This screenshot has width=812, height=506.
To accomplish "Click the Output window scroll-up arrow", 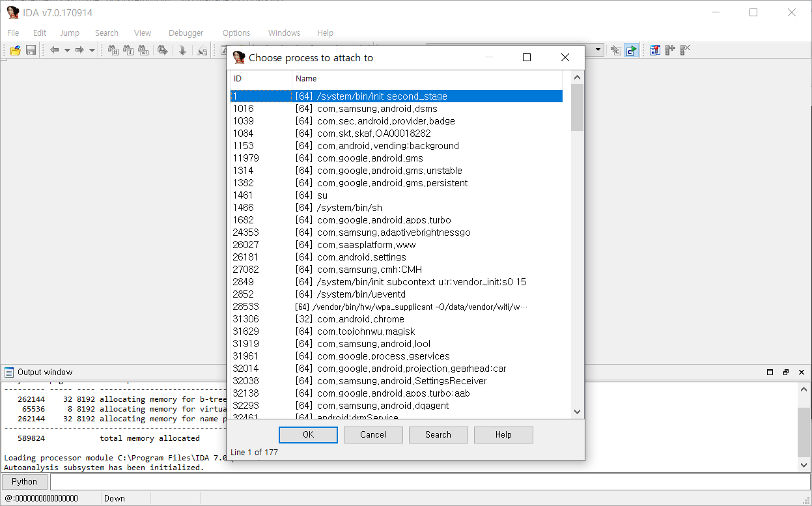I will [x=804, y=389].
